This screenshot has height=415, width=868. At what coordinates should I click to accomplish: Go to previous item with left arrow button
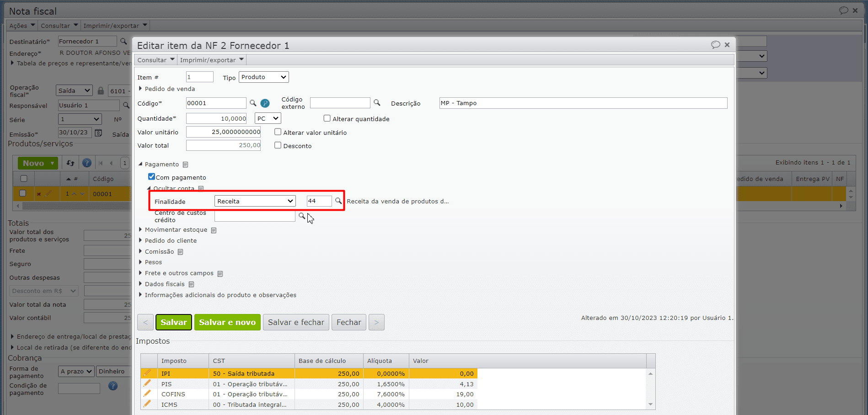pyautogui.click(x=145, y=322)
